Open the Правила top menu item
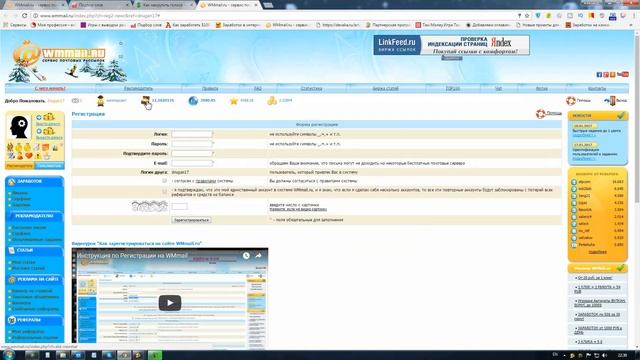The image size is (640, 360). (x=210, y=88)
